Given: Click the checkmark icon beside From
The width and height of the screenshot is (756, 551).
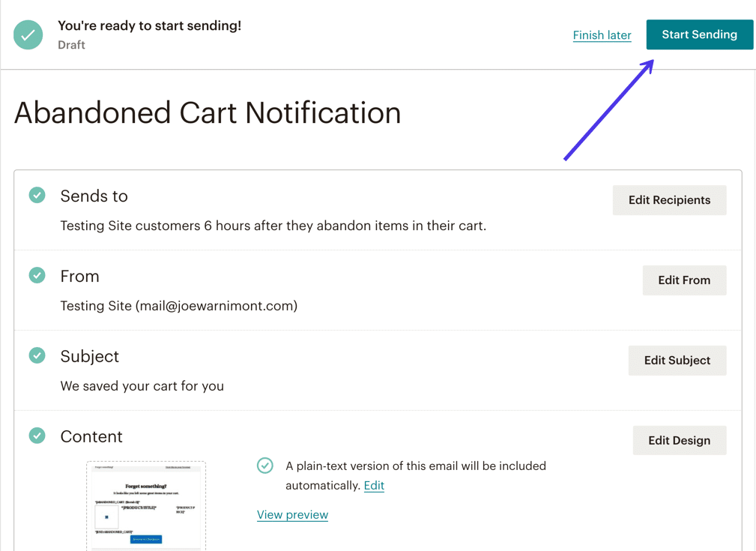Looking at the screenshot, I should [x=37, y=276].
